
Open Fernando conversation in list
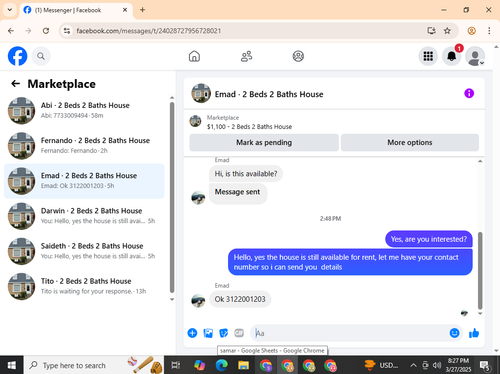tap(84, 146)
